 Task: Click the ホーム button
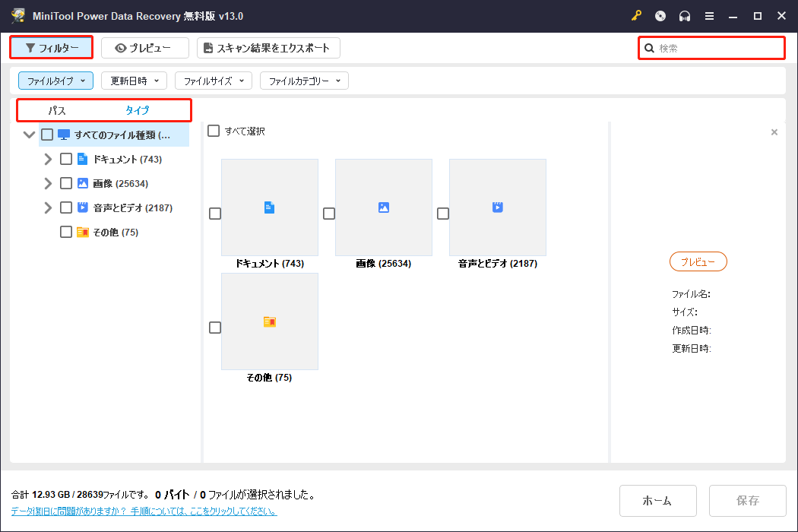point(657,500)
